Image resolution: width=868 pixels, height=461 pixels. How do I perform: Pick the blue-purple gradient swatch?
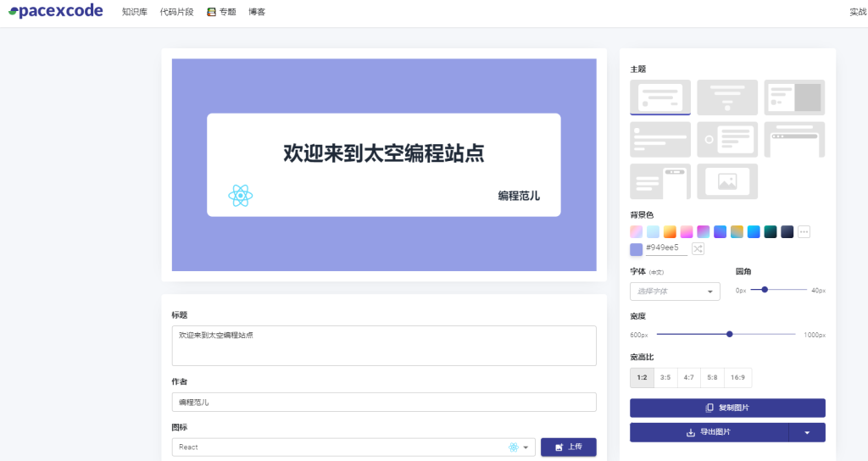tap(721, 232)
